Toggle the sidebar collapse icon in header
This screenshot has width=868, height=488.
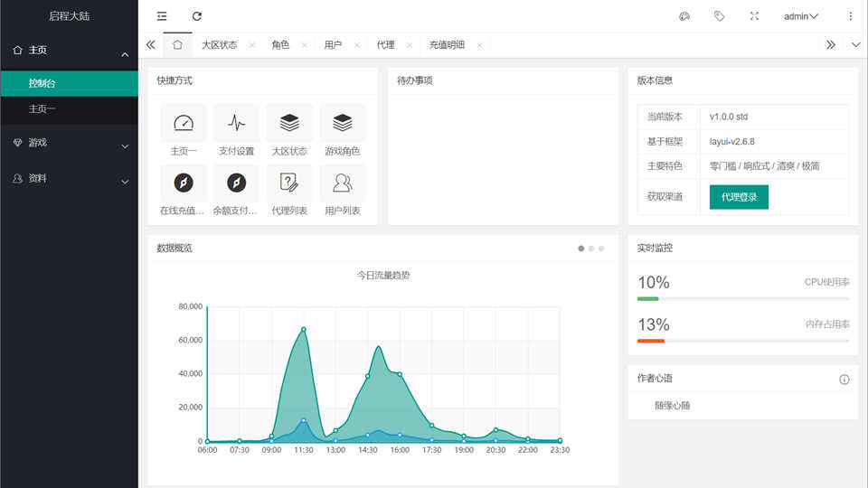pyautogui.click(x=162, y=16)
